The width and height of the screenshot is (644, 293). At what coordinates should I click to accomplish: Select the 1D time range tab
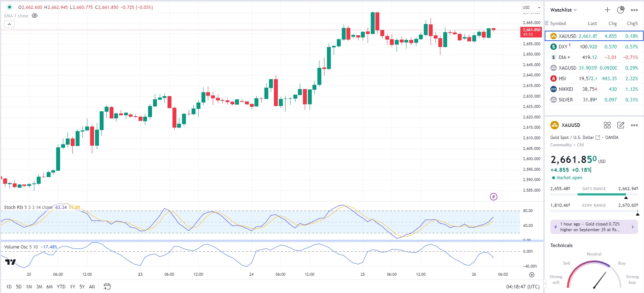tap(9, 287)
